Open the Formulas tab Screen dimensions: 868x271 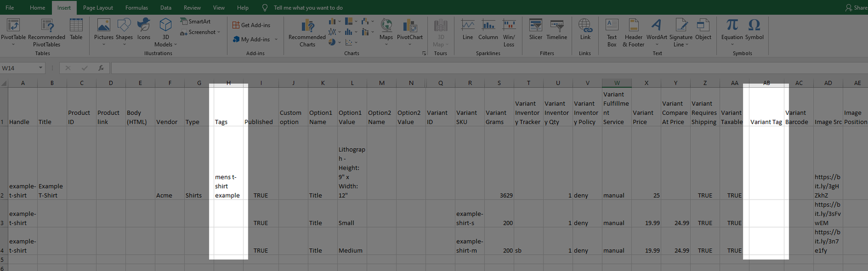click(136, 8)
